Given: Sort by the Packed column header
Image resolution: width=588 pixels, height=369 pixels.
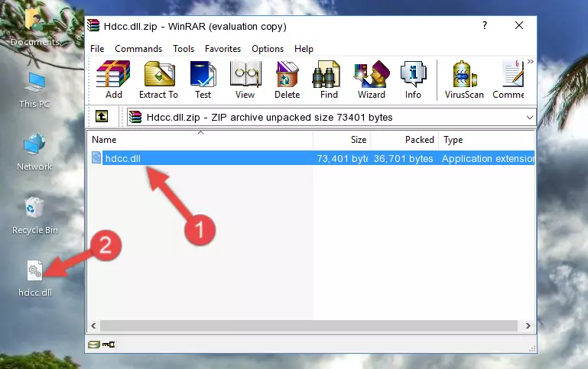Looking at the screenshot, I should [x=404, y=140].
